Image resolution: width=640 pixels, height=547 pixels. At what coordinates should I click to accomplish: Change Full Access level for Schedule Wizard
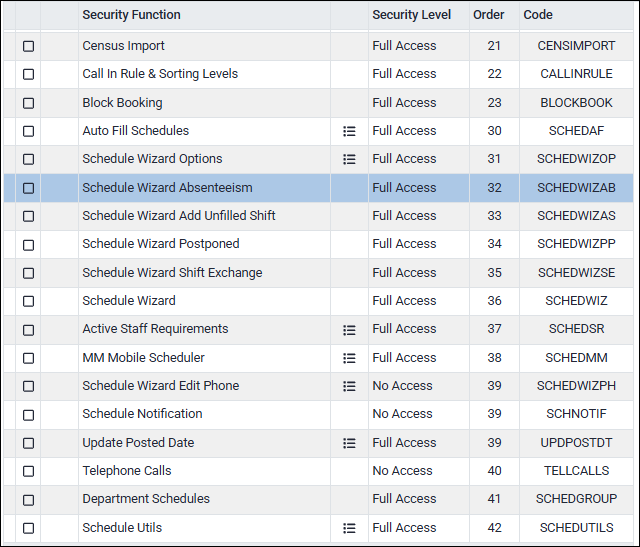404,301
